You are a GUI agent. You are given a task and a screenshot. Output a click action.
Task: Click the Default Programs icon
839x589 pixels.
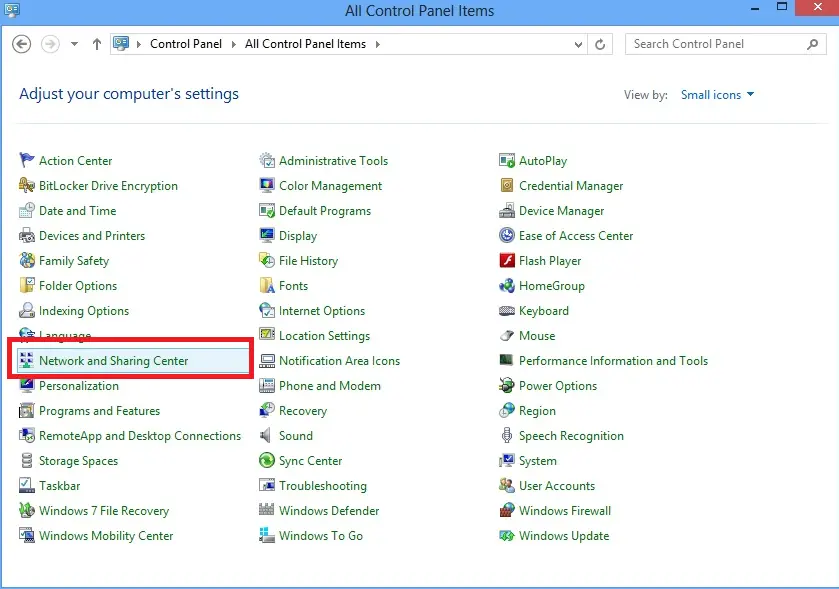point(266,210)
